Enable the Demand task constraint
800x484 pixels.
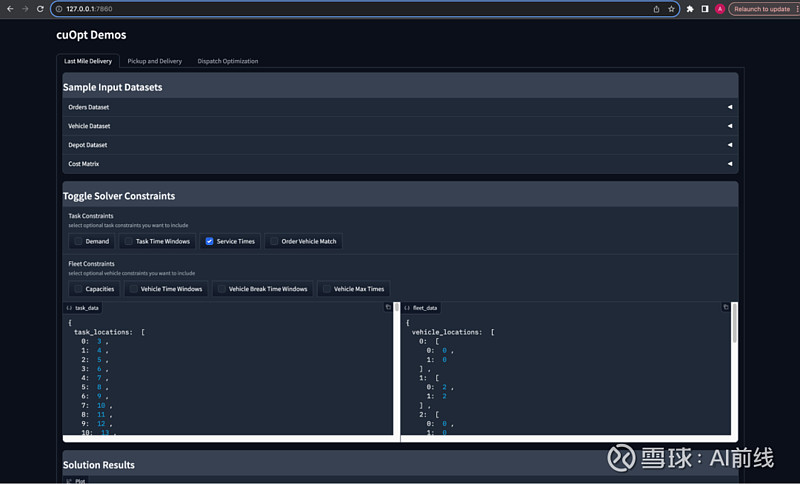click(x=78, y=241)
